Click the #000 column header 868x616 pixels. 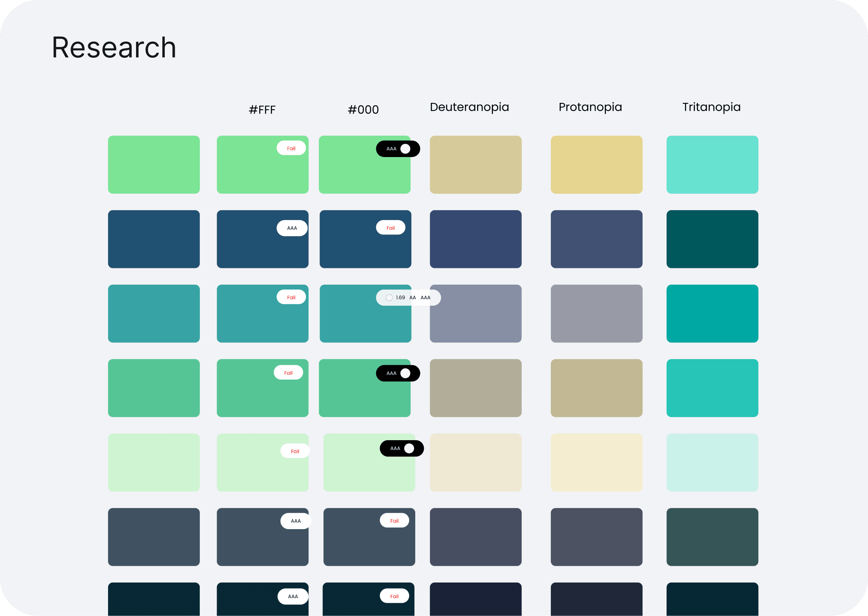[363, 110]
